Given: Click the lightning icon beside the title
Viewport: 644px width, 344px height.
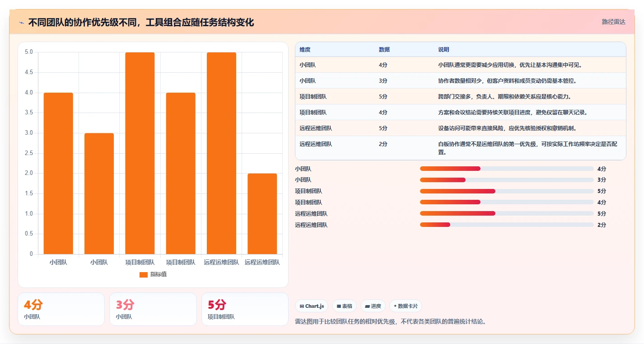Looking at the screenshot, I should (22, 22).
